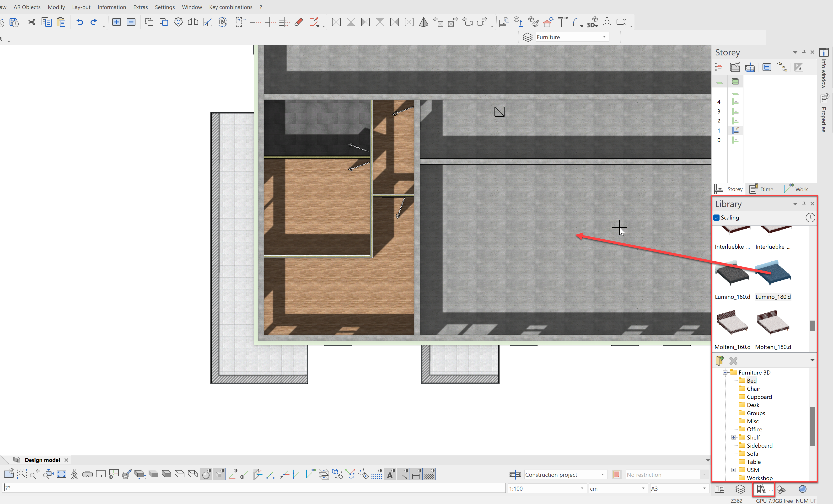Click the save with clock icon
833x504 pixels.
pyautogui.click(x=14, y=22)
